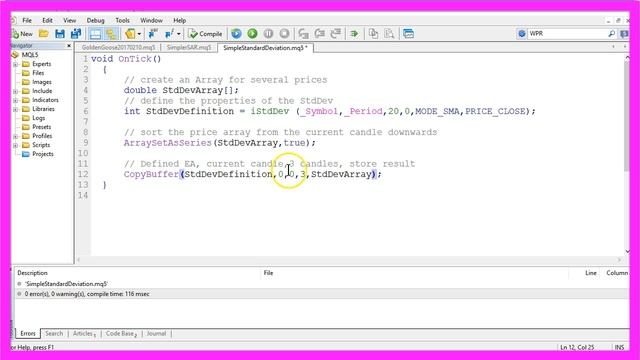This screenshot has width=640, height=360.
Task: Click the green Start debugging play icon
Action: click(252, 34)
